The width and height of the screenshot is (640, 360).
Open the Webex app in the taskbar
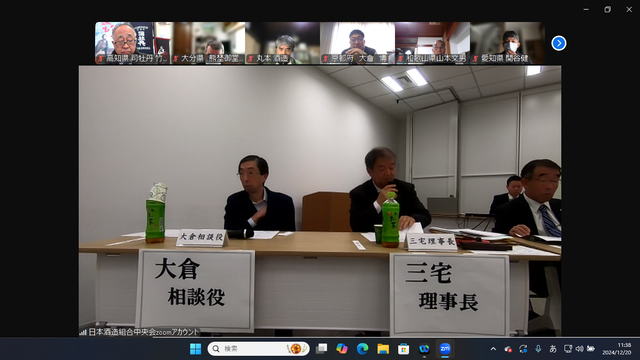pos(424,349)
